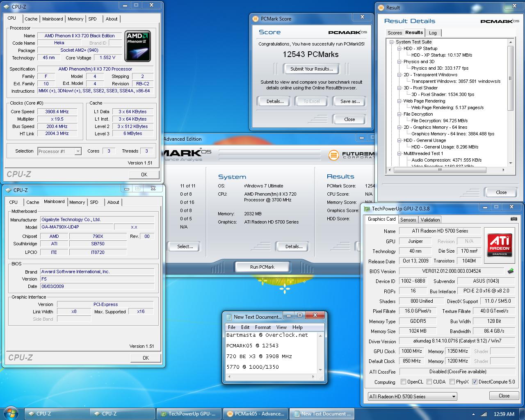Collapse 3D - Pixel Shader node
This screenshot has height=420, width=525.
pyautogui.click(x=399, y=88)
